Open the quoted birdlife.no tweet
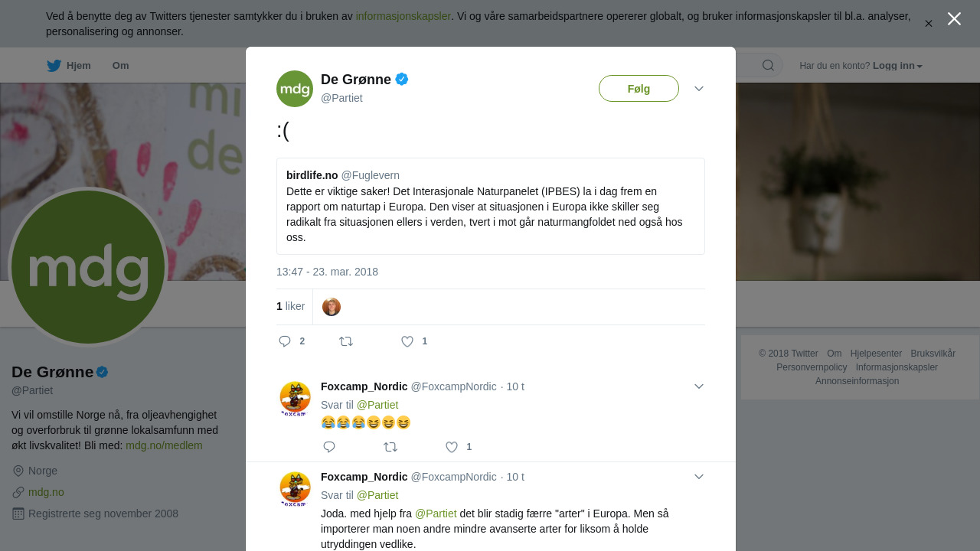The height and width of the screenshot is (551, 980). [491, 206]
